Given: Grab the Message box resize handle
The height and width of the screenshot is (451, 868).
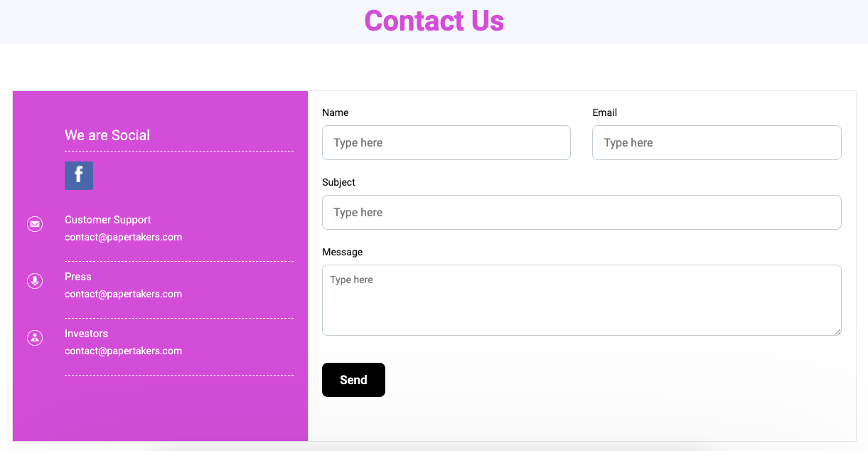Looking at the screenshot, I should (837, 331).
